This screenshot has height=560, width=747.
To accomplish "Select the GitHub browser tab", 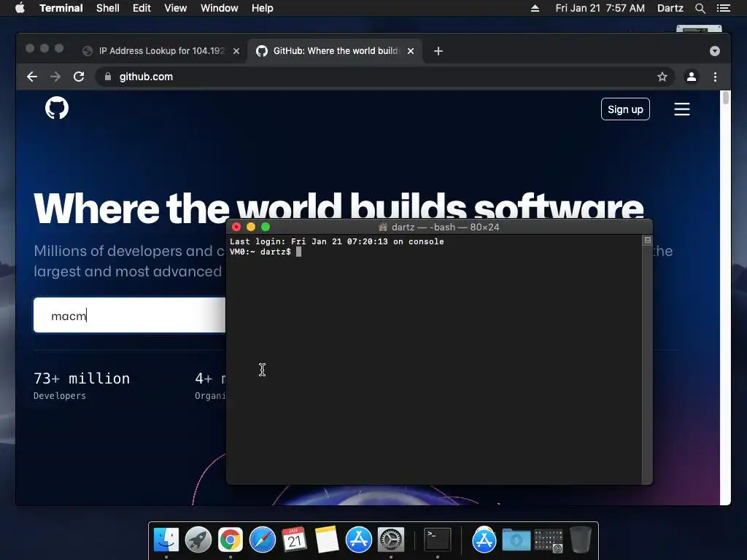I will click(x=334, y=51).
